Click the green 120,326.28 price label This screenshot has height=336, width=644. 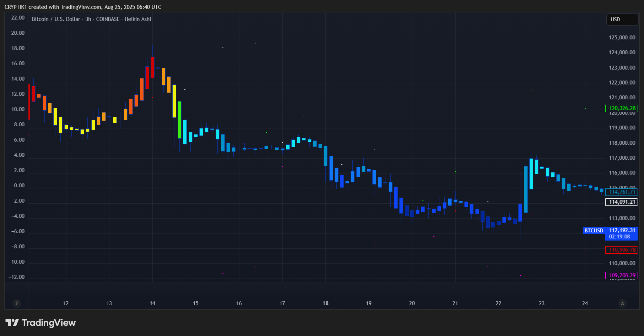(x=622, y=108)
